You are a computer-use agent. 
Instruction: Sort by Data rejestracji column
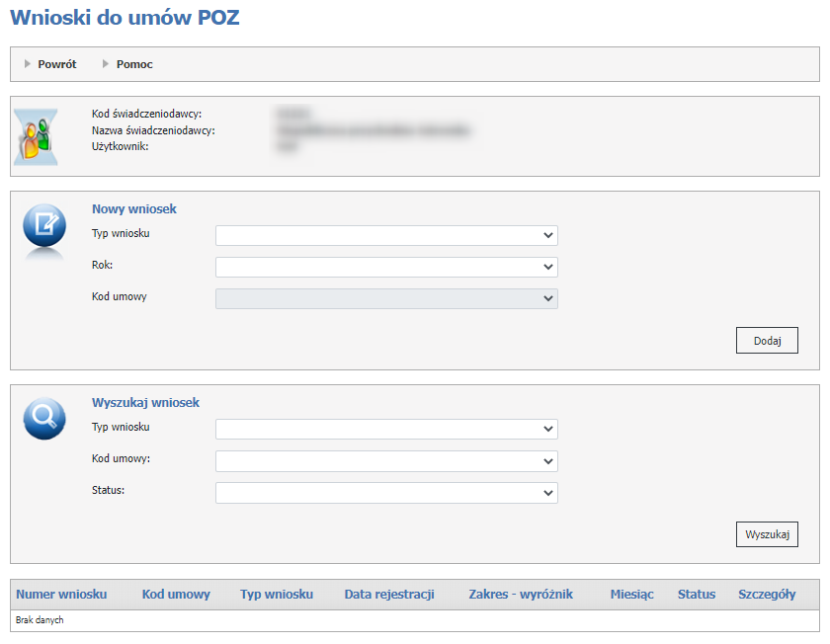389,595
